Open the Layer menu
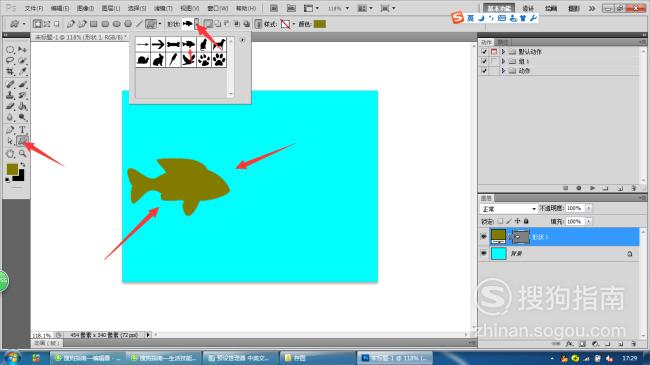 pos(111,8)
